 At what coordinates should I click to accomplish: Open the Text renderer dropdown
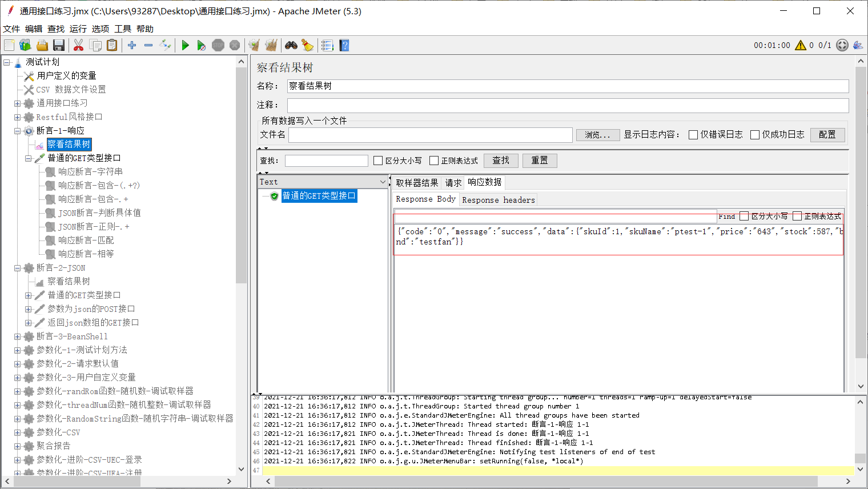[323, 182]
